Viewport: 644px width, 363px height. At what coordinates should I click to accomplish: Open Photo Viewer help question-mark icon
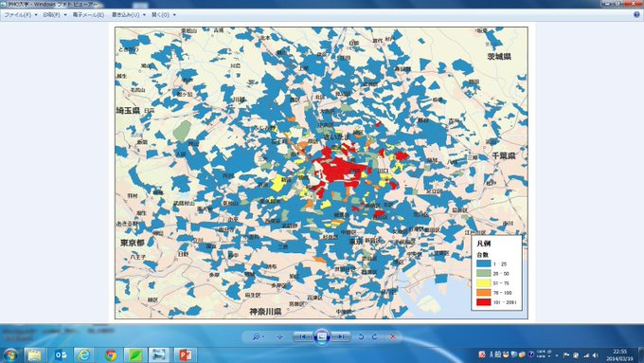(x=636, y=14)
